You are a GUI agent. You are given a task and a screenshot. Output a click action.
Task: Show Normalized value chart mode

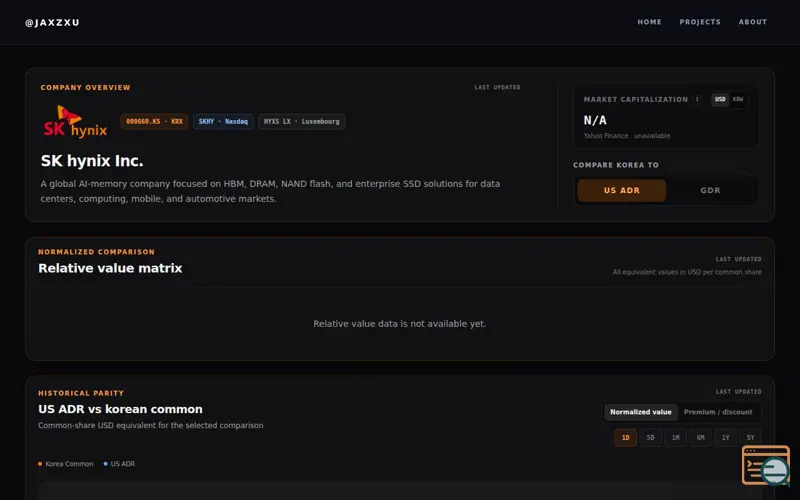click(x=641, y=412)
